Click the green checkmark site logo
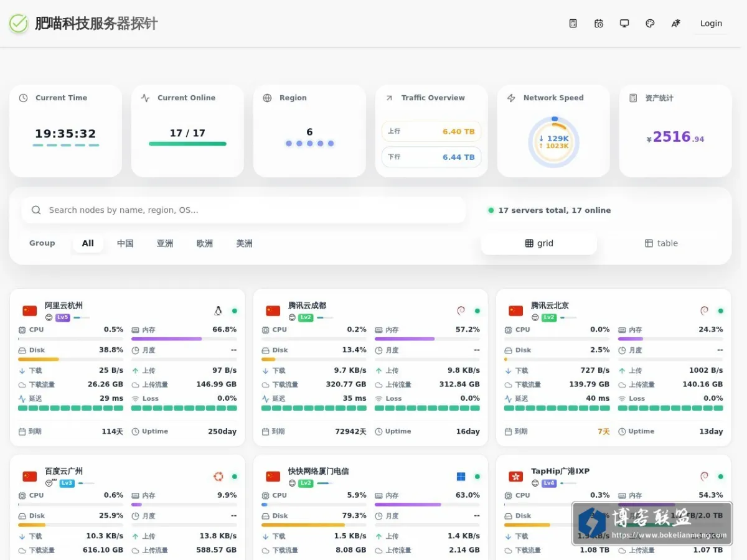Screen dimensions: 747x560 tap(19, 24)
